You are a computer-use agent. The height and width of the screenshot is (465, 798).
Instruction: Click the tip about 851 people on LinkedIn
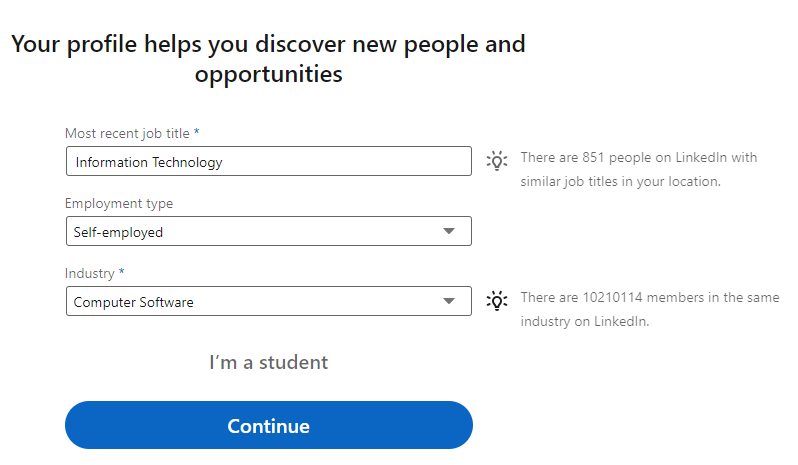click(638, 169)
